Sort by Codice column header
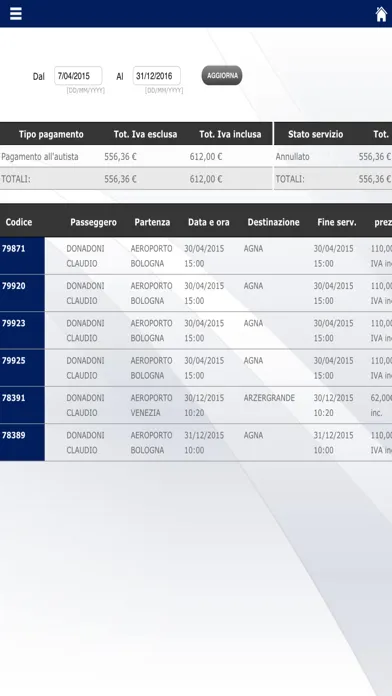Viewport: 392px width, 696px height. [19, 222]
